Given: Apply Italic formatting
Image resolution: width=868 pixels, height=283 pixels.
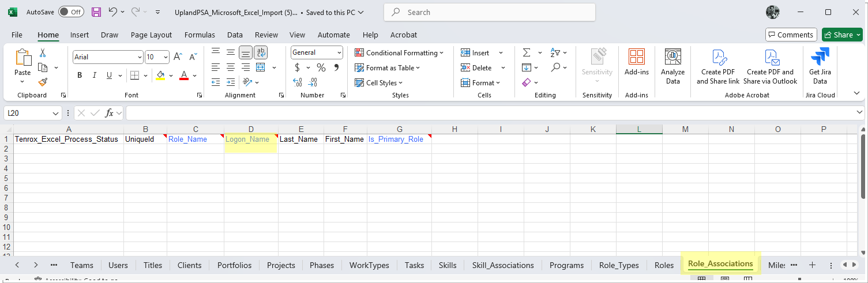Looking at the screenshot, I should [95, 76].
